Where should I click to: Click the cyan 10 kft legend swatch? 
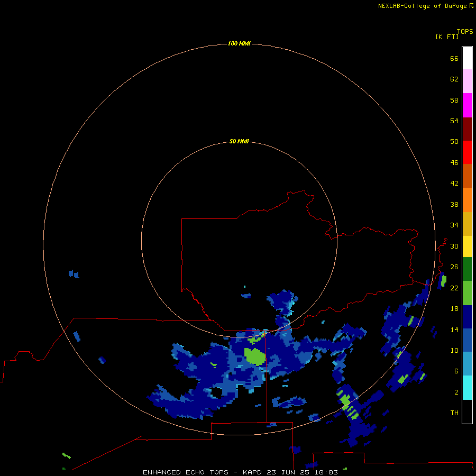tap(467, 388)
